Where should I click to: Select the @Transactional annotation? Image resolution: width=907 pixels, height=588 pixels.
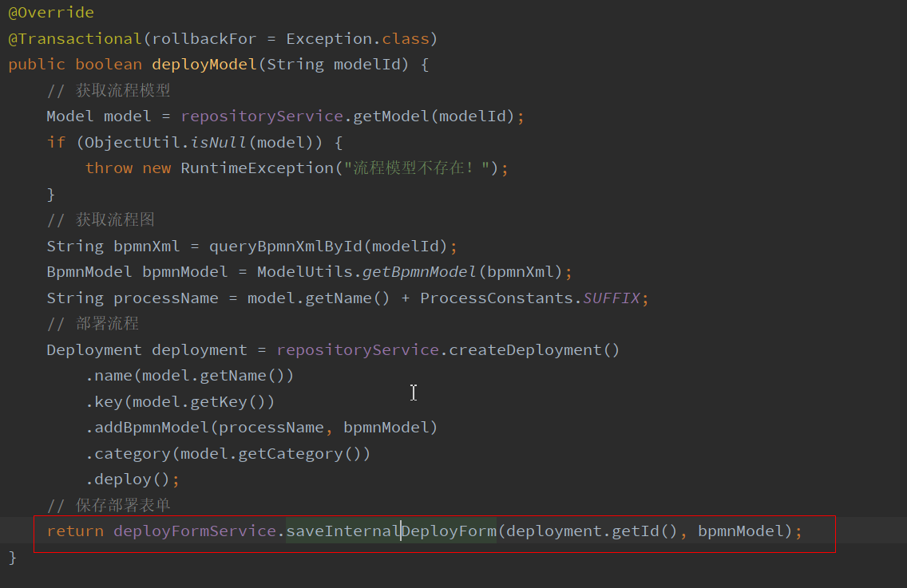(x=73, y=38)
